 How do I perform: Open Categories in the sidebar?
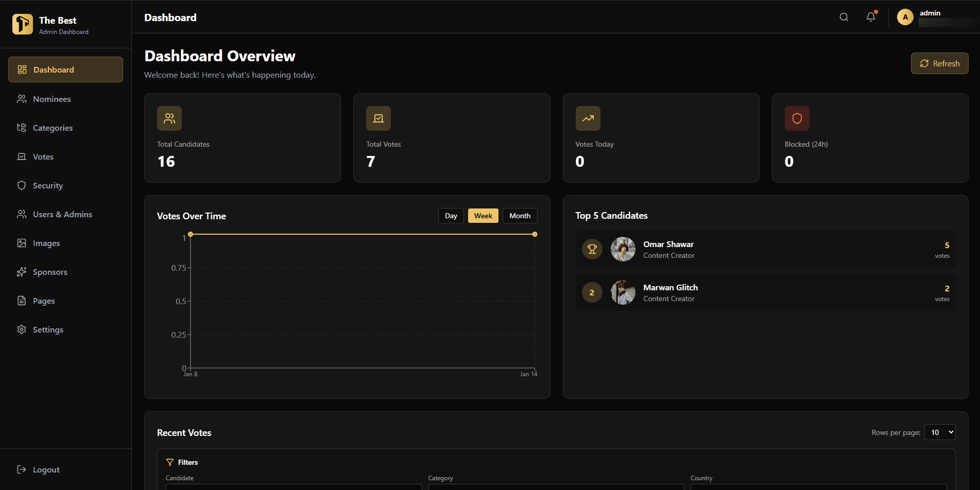pyautogui.click(x=65, y=128)
